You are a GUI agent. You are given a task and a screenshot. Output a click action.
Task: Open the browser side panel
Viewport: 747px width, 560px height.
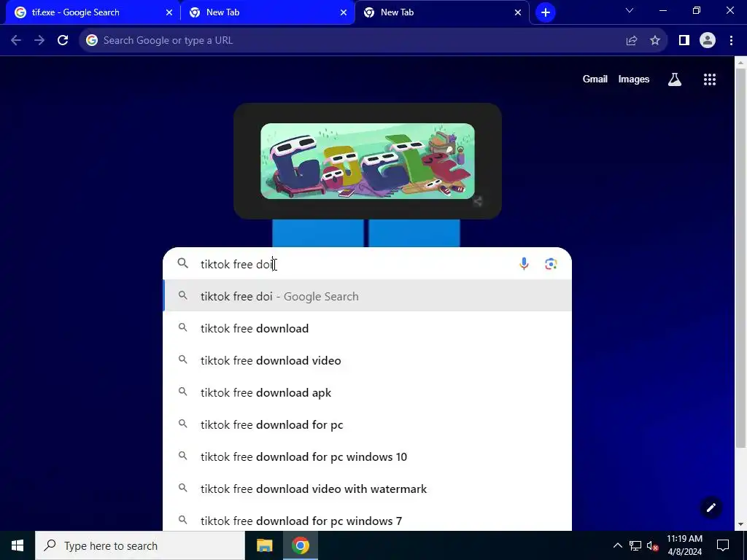(684, 41)
